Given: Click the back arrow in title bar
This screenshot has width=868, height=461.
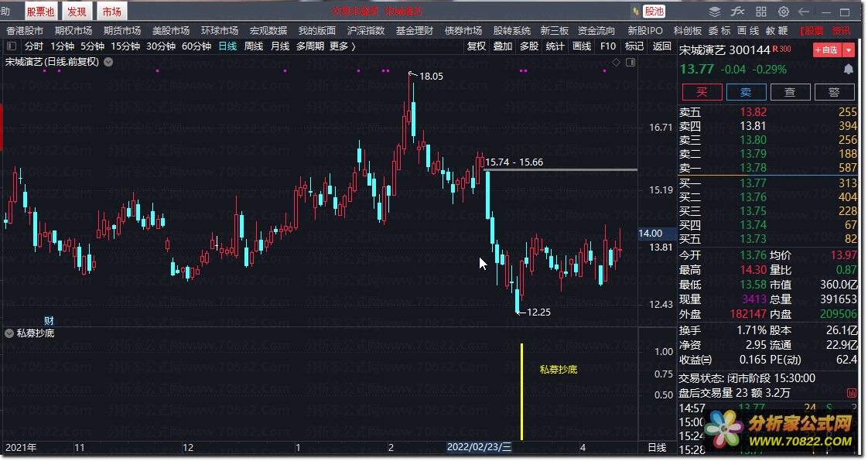Looking at the screenshot, I should (x=804, y=12).
